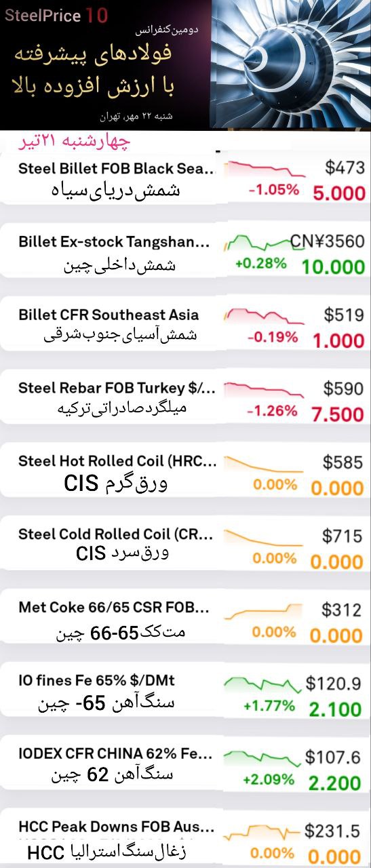Open the turbine engine banner image
The image size is (371, 868).
point(291,64)
